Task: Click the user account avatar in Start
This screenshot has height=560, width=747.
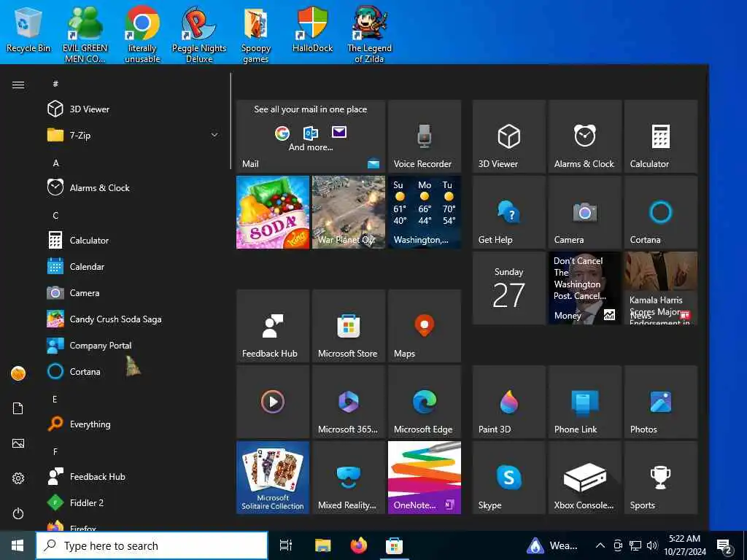Action: pyautogui.click(x=18, y=373)
